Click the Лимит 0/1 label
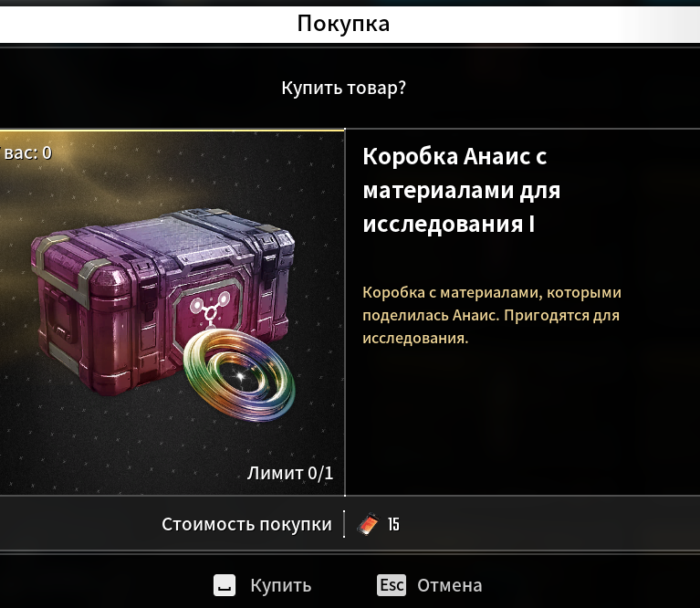 (290, 473)
